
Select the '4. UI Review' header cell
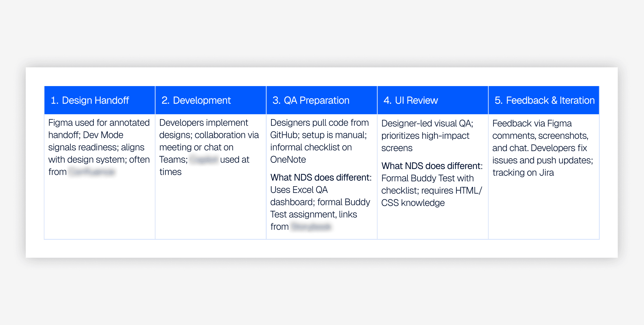pos(411,100)
